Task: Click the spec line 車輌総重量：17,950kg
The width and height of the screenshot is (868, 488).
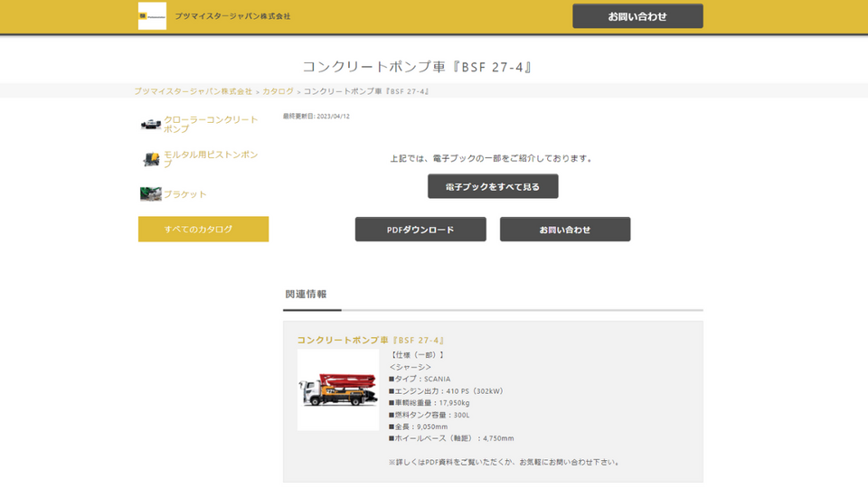Action: pyautogui.click(x=429, y=403)
